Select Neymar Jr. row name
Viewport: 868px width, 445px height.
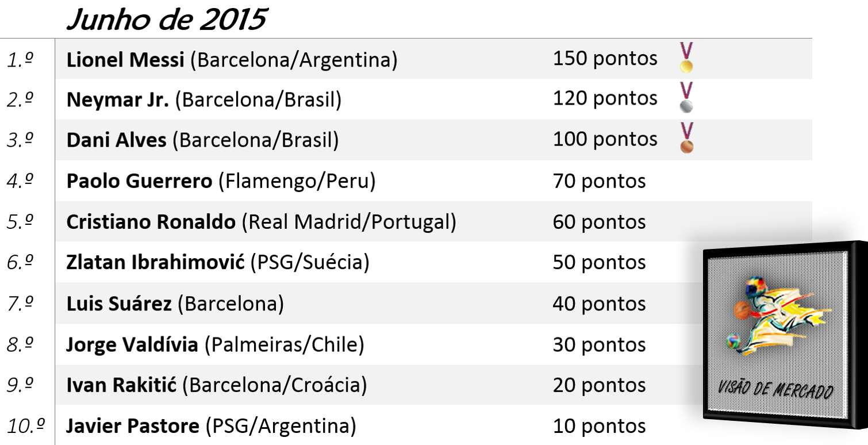point(118,100)
